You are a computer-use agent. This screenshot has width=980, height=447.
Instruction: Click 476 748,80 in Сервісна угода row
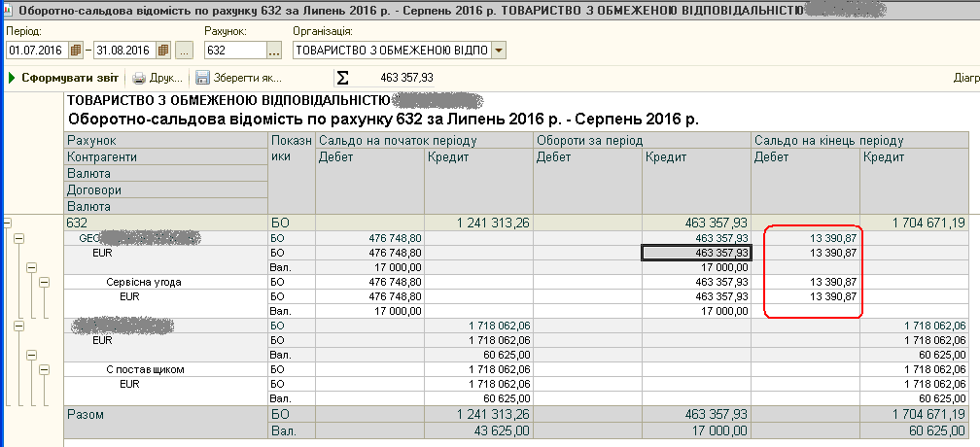[369, 282]
